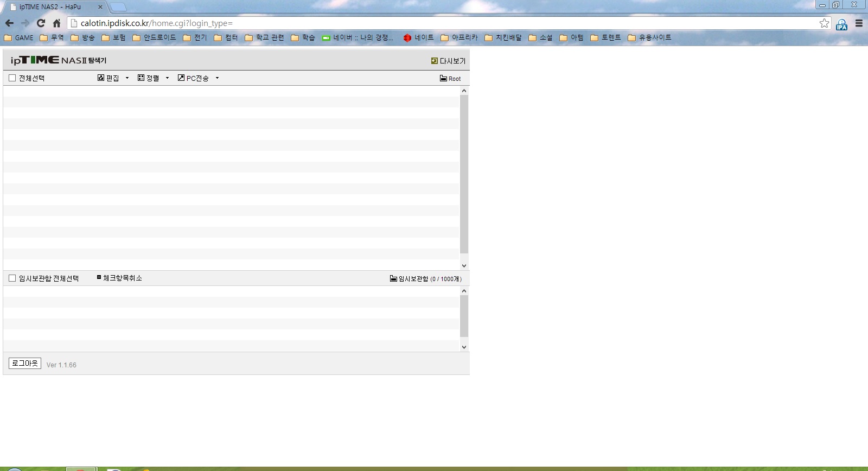Viewport: 868px width, 471px height.
Task: Open the 토렌트 bookmarks folder
Action: [x=605, y=37]
